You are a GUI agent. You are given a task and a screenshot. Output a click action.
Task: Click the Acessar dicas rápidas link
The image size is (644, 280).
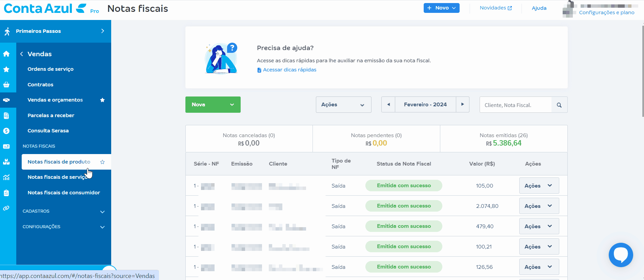coord(289,70)
